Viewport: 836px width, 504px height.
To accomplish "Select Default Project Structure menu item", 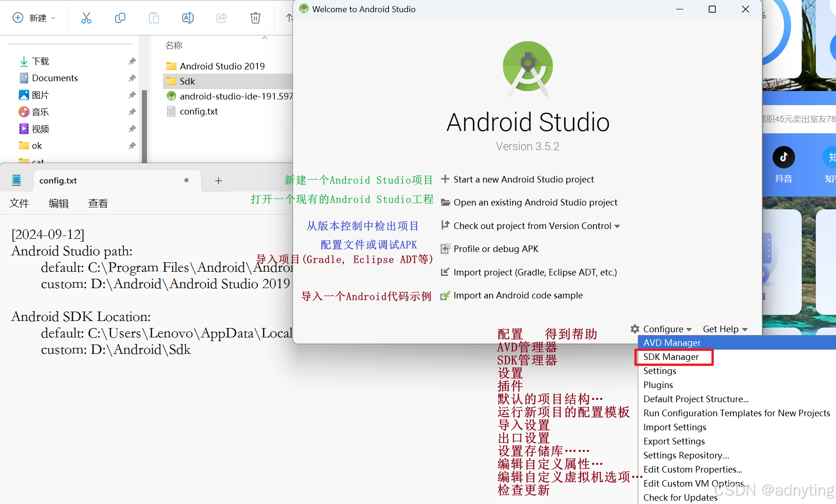I will 737,399.
